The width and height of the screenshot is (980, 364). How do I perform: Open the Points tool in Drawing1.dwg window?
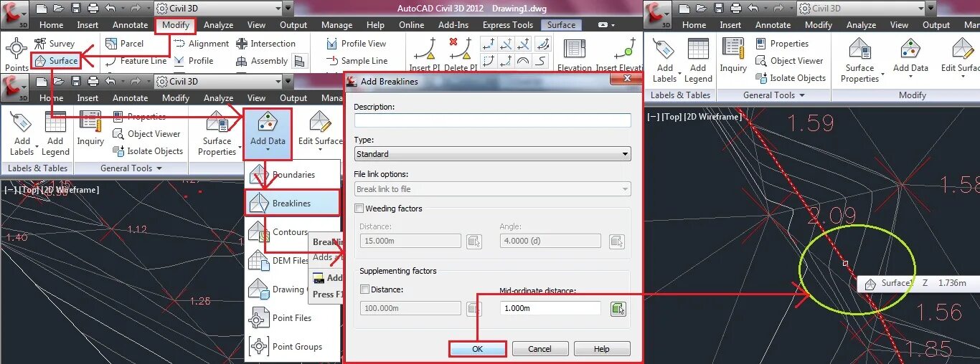pyautogui.click(x=17, y=54)
